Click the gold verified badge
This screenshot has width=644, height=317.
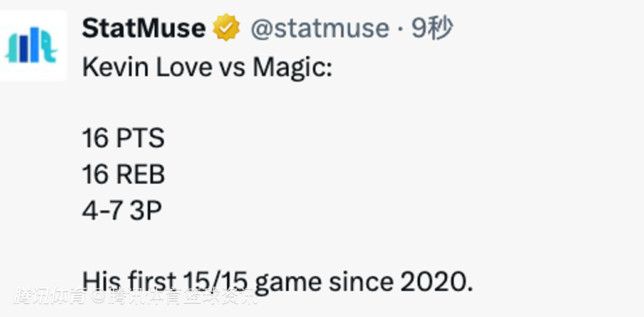tap(226, 28)
